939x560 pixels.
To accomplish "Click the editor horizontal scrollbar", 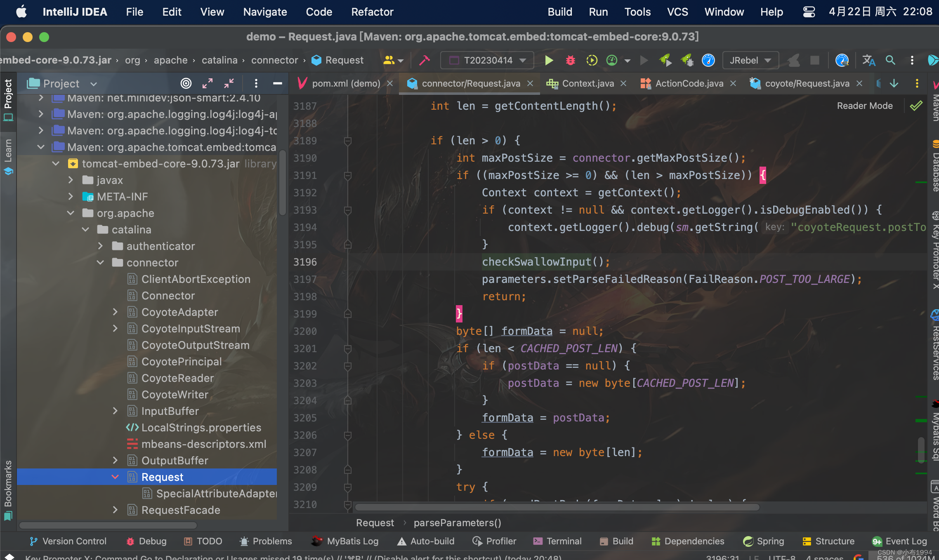I will coord(557,507).
